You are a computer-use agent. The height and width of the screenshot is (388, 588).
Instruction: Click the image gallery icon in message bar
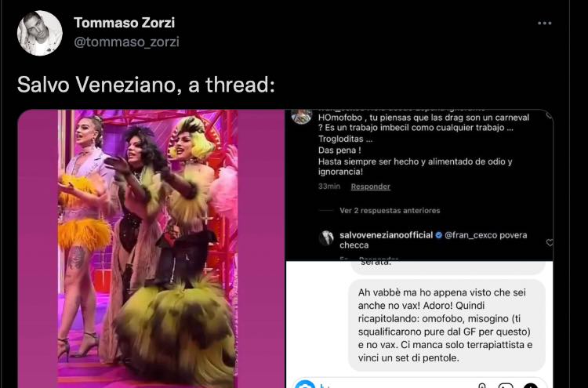click(505, 386)
